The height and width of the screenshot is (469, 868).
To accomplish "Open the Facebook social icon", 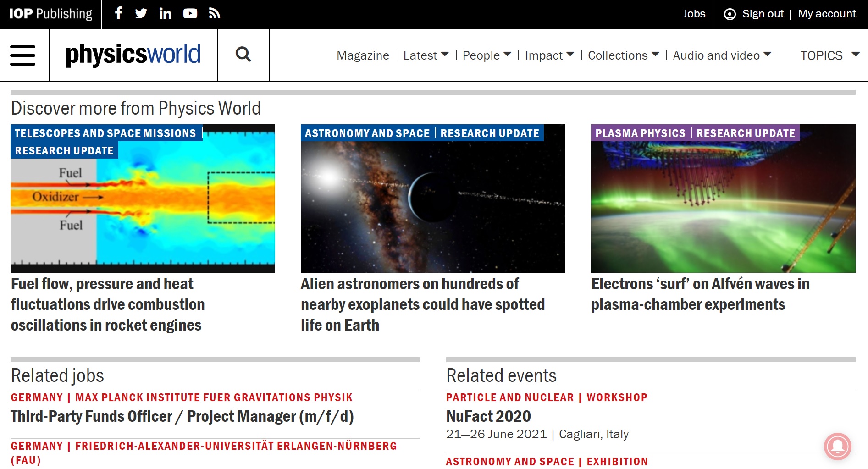I will (x=118, y=13).
